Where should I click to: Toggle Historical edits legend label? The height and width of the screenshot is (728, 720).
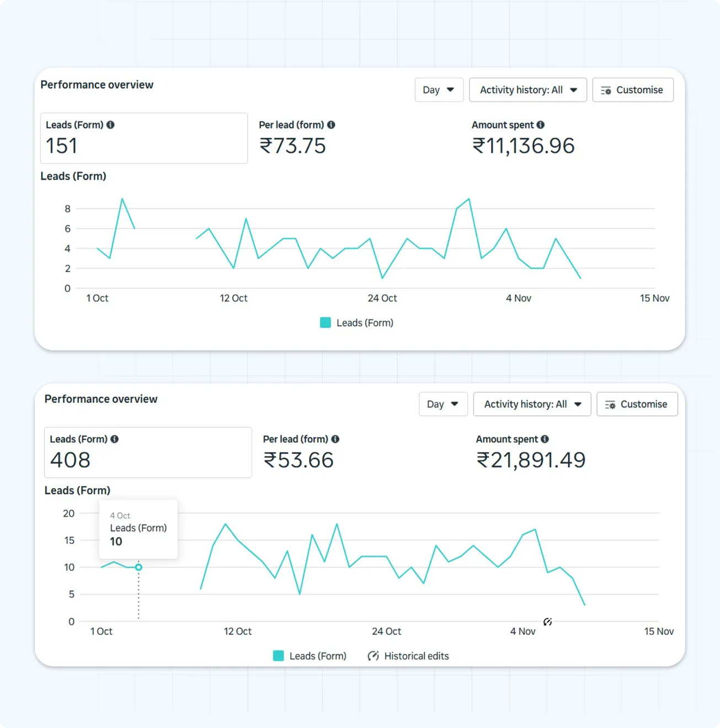click(x=417, y=656)
